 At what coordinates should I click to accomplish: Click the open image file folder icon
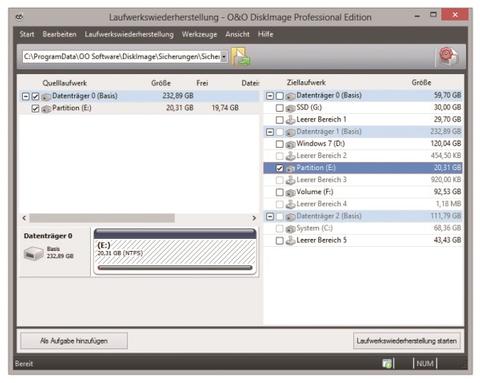(x=241, y=56)
